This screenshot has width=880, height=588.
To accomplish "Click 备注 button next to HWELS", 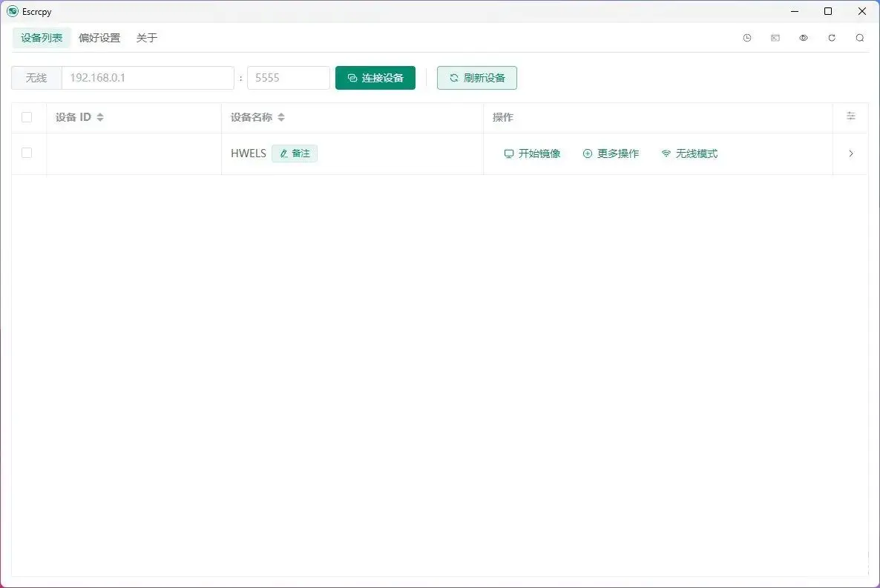I will tap(295, 153).
